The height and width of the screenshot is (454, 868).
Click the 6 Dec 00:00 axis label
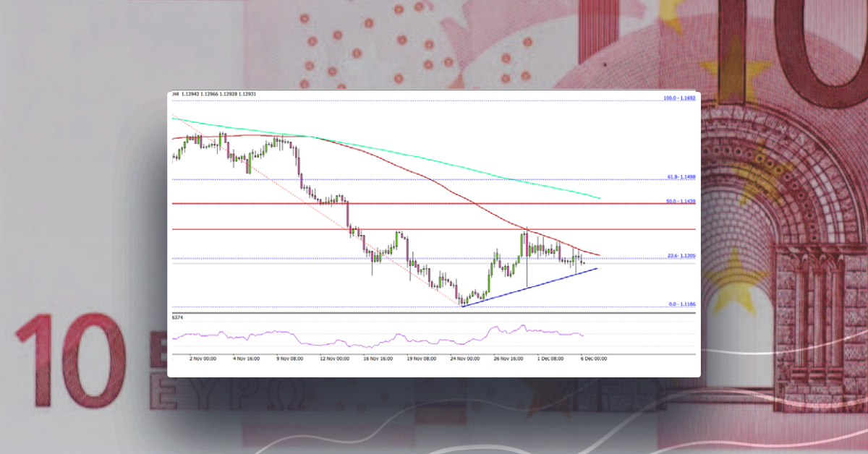tap(594, 357)
